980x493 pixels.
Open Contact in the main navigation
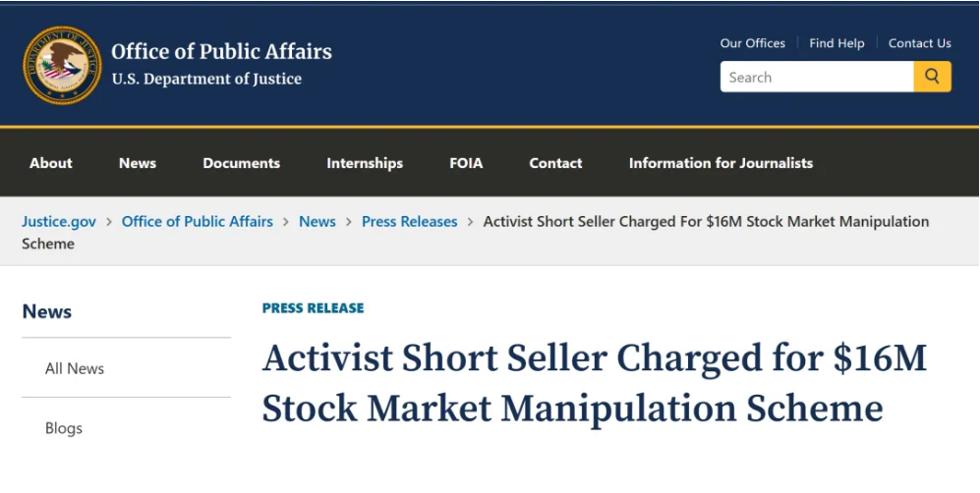555,163
